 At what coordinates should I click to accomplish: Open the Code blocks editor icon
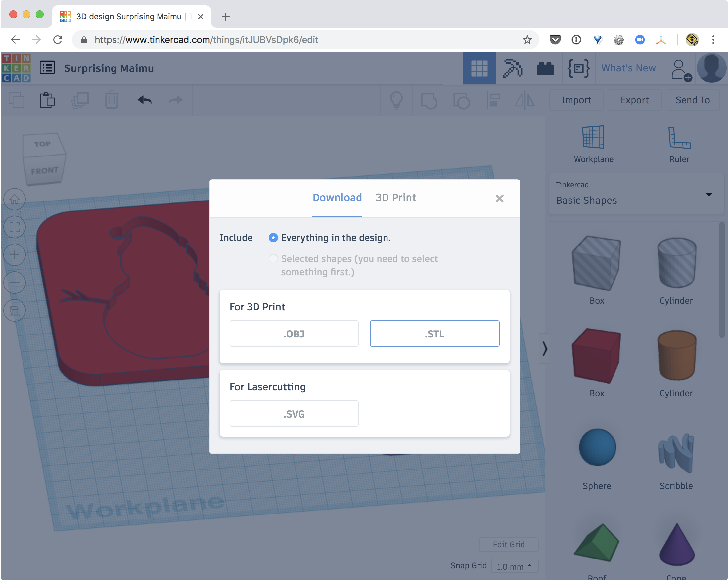(578, 68)
